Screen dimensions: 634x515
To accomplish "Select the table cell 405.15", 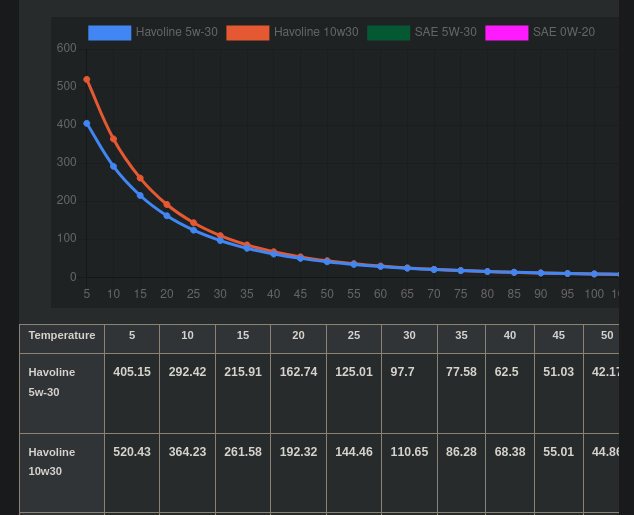I will [x=132, y=393].
